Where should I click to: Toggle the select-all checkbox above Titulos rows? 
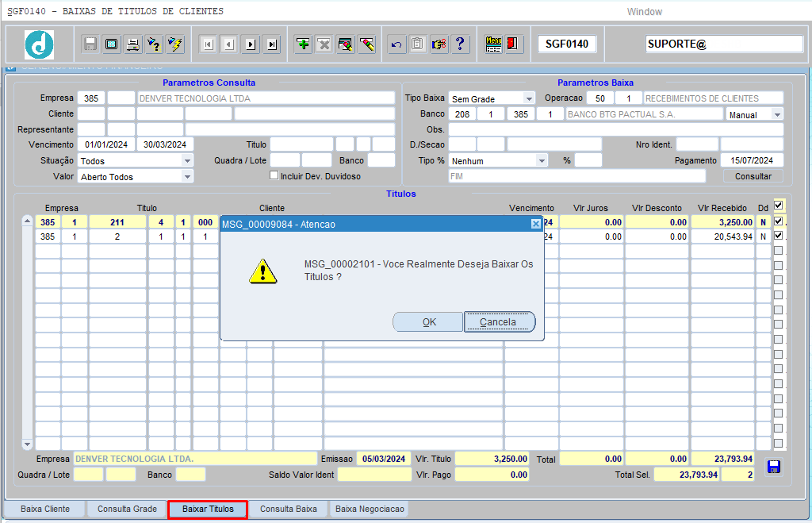pos(778,205)
